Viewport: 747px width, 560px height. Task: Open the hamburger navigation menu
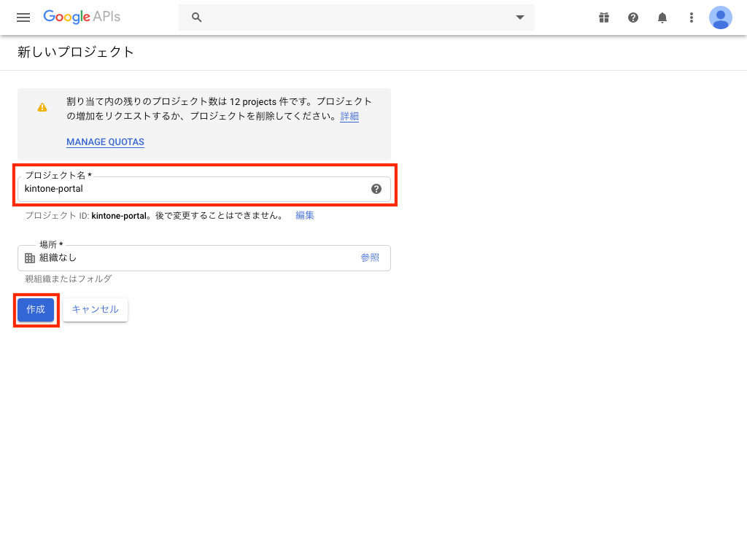[x=23, y=17]
